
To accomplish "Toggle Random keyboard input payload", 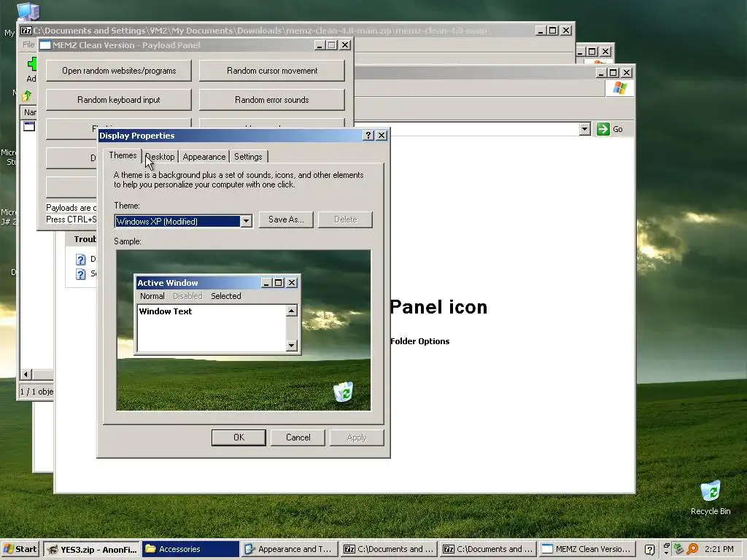I will 119,99.
